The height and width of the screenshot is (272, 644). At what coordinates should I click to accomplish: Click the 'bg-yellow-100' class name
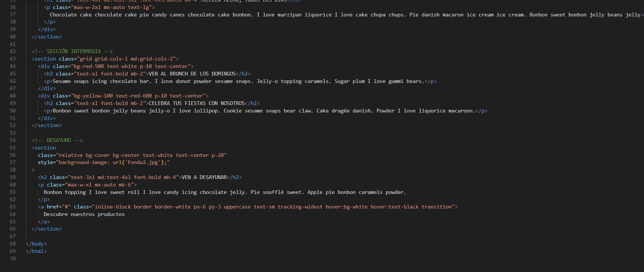click(x=93, y=96)
